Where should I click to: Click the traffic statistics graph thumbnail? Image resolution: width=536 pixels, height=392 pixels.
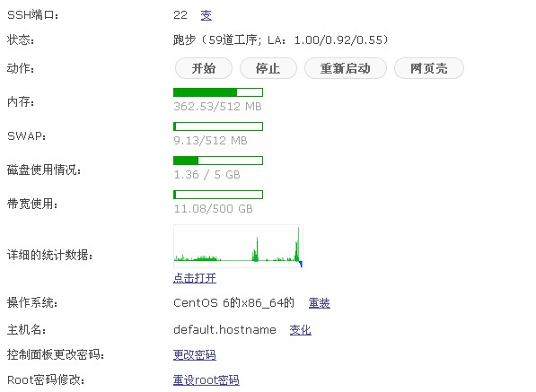[238, 246]
